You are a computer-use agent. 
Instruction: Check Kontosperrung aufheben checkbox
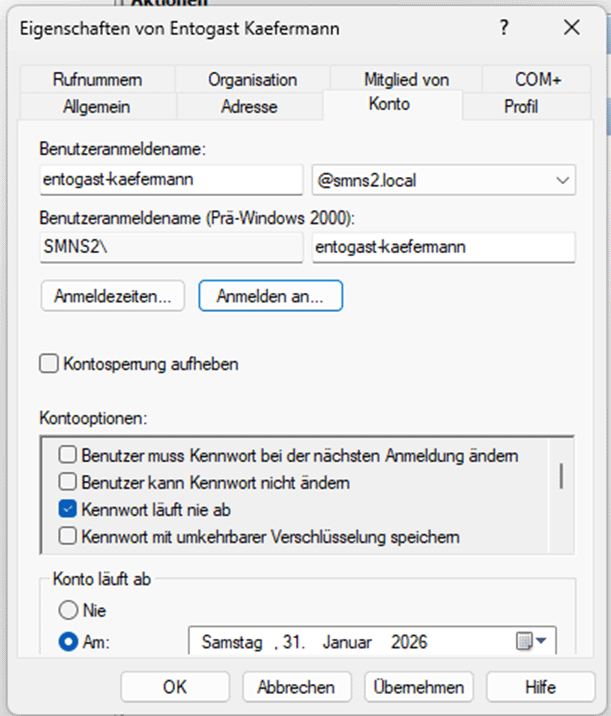coord(49,365)
